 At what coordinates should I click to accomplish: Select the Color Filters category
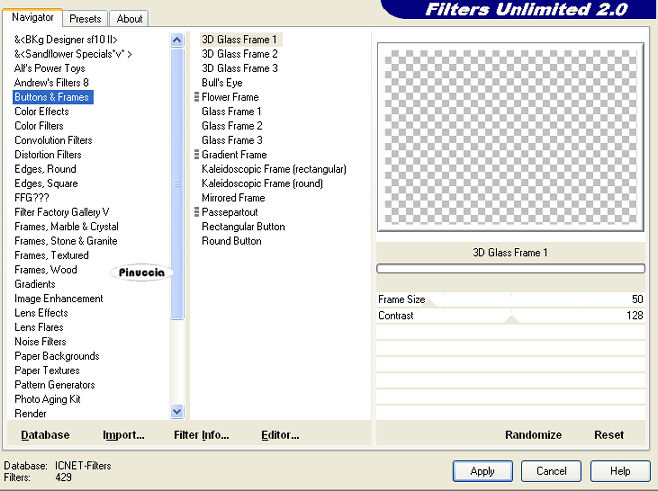pos(39,125)
